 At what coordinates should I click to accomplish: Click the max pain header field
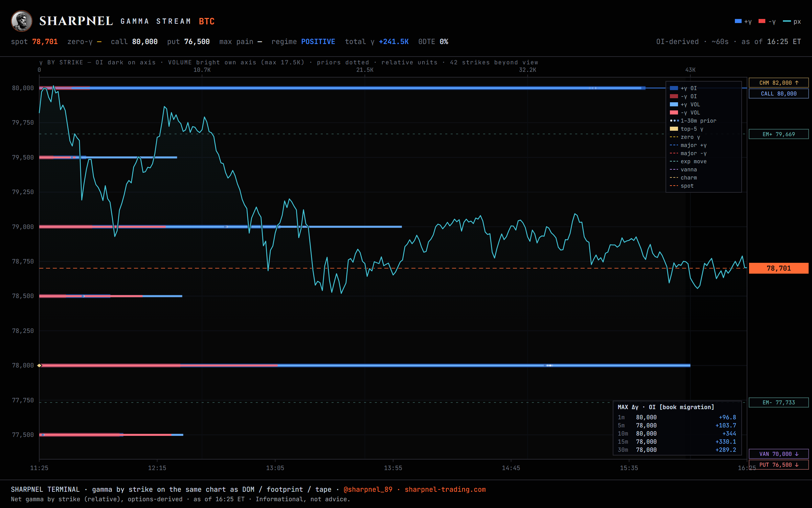[x=241, y=42]
